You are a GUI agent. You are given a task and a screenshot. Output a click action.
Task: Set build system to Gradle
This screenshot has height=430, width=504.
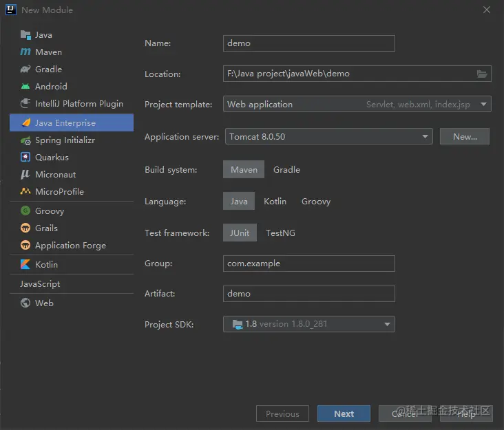click(x=286, y=169)
